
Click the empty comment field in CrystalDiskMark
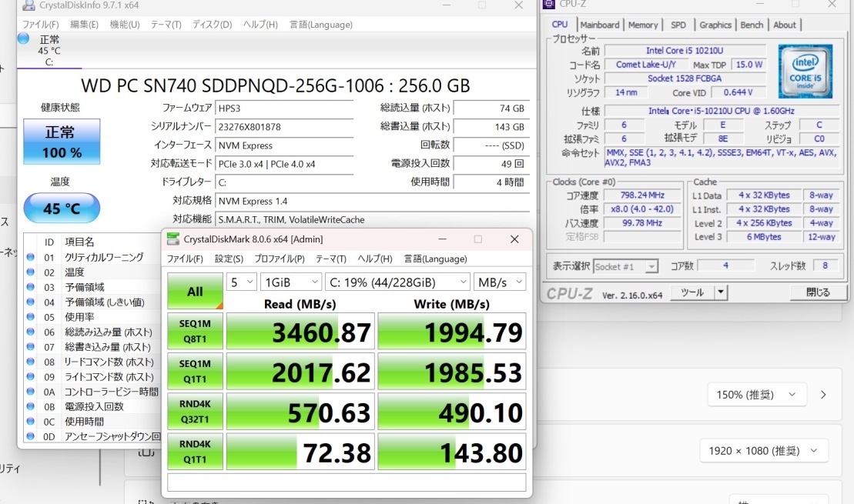coord(346,482)
